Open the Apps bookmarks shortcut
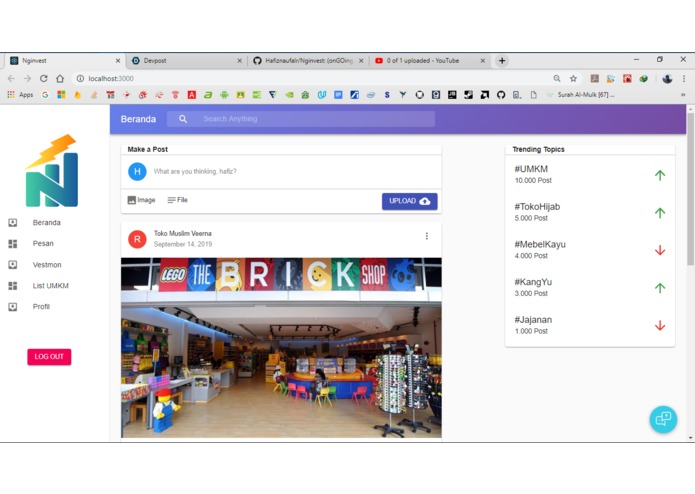The width and height of the screenshot is (695, 494). [x=21, y=94]
